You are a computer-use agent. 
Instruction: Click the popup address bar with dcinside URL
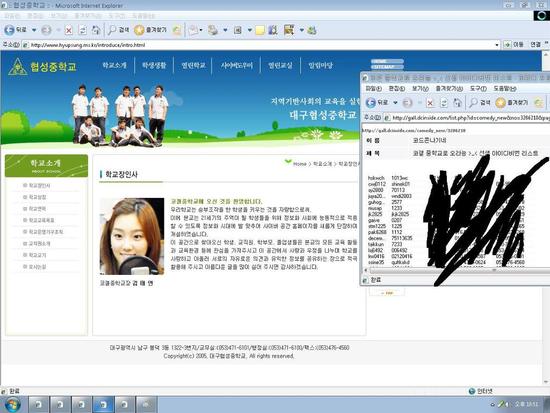tap(467, 118)
